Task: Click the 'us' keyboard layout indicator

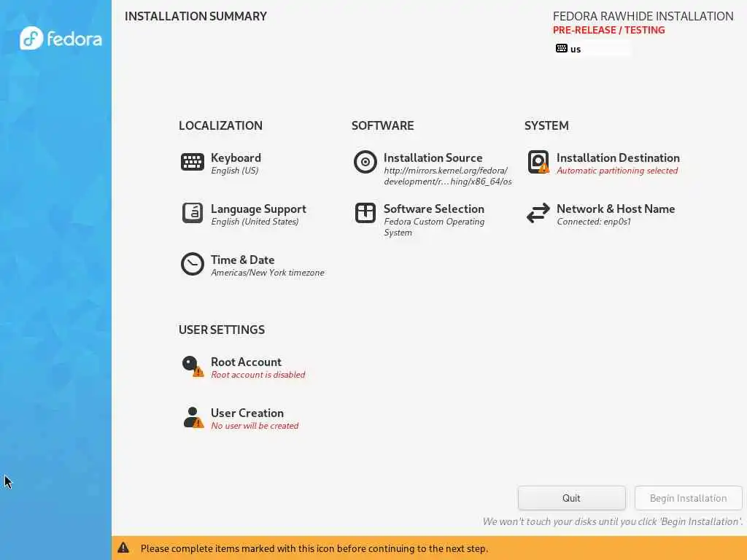Action: point(593,49)
